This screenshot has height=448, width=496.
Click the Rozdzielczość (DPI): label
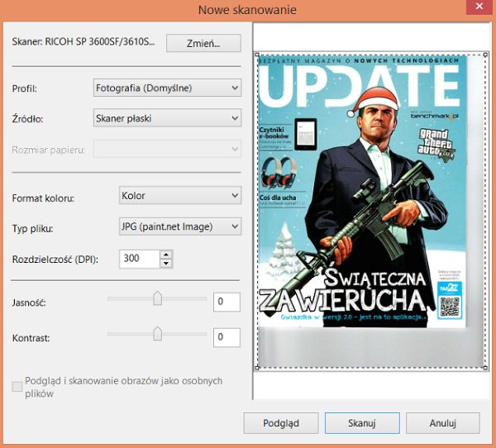[55, 260]
